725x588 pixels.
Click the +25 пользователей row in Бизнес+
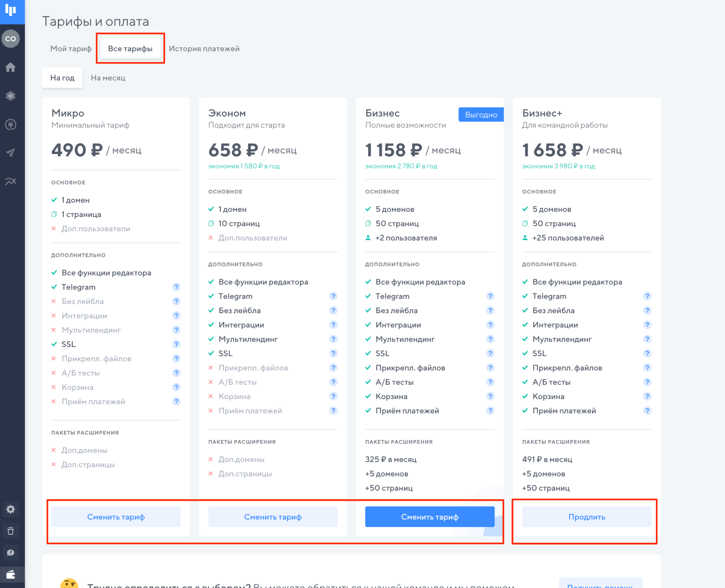563,238
